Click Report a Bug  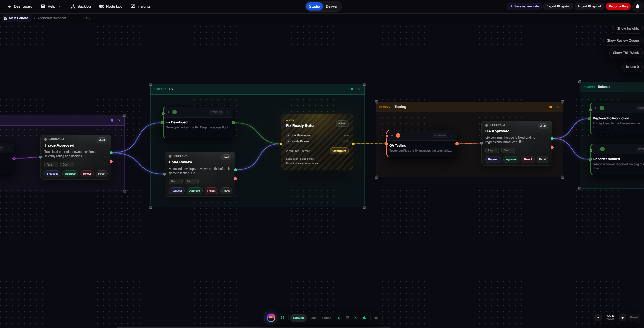coord(618,6)
